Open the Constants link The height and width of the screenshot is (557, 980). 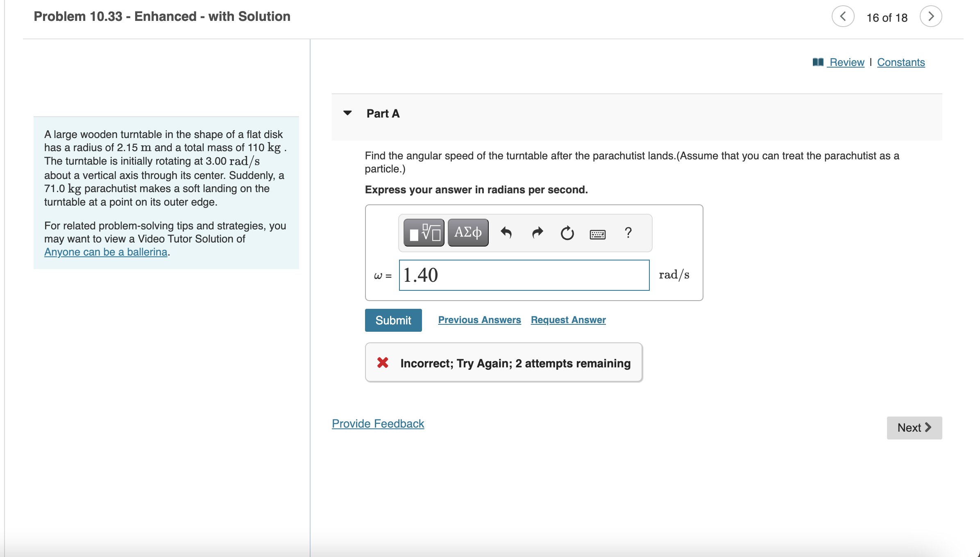(x=901, y=62)
